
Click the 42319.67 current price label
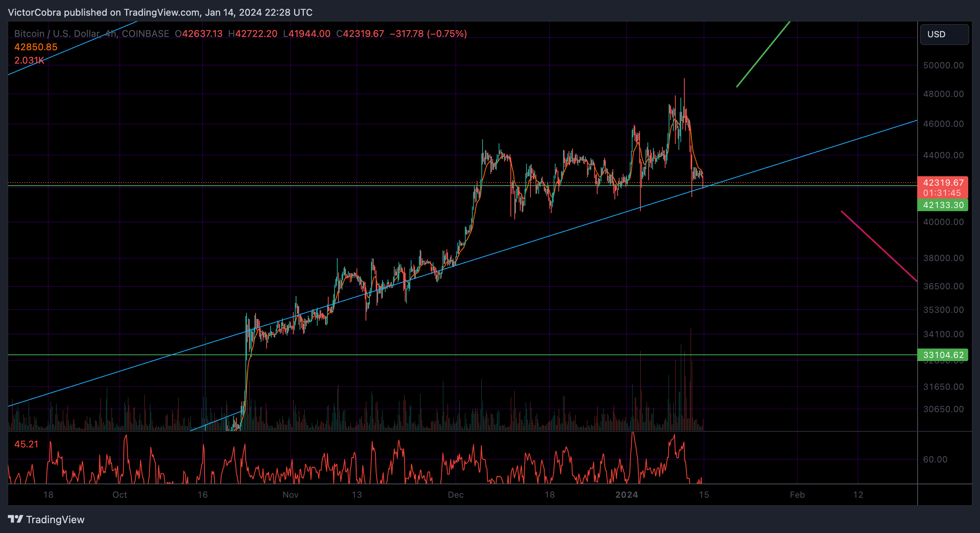pos(942,183)
